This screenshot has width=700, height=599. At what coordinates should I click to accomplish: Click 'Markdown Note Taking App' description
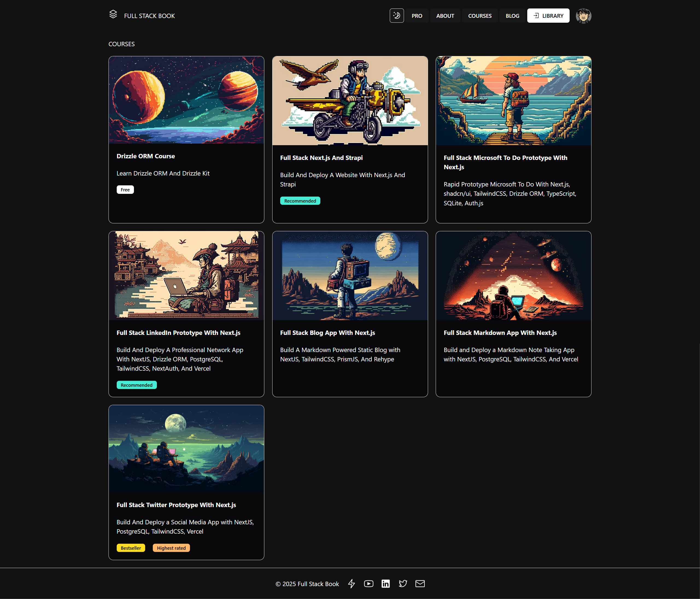[x=511, y=355]
